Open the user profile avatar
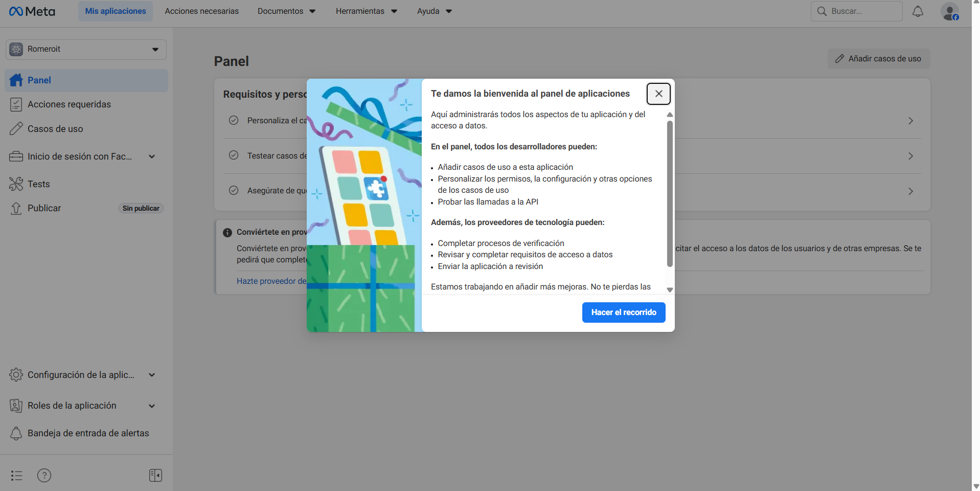Viewport: 980px width, 491px height. point(950,11)
